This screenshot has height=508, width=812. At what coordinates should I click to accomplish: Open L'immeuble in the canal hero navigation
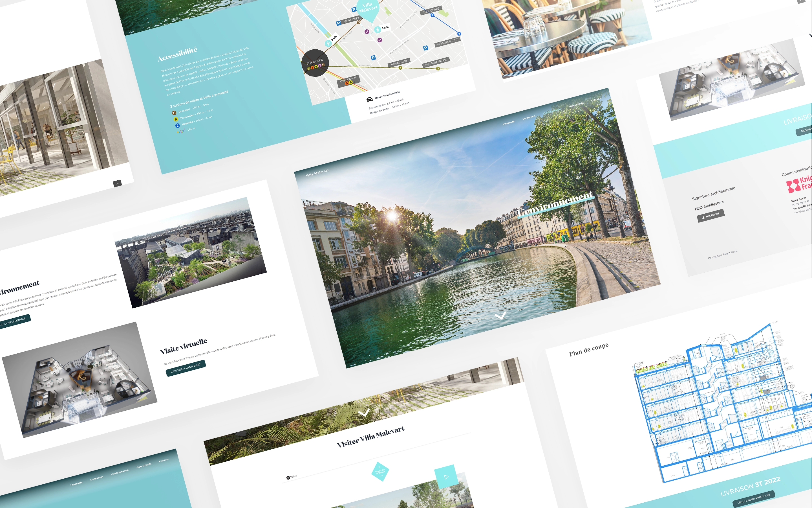508,123
